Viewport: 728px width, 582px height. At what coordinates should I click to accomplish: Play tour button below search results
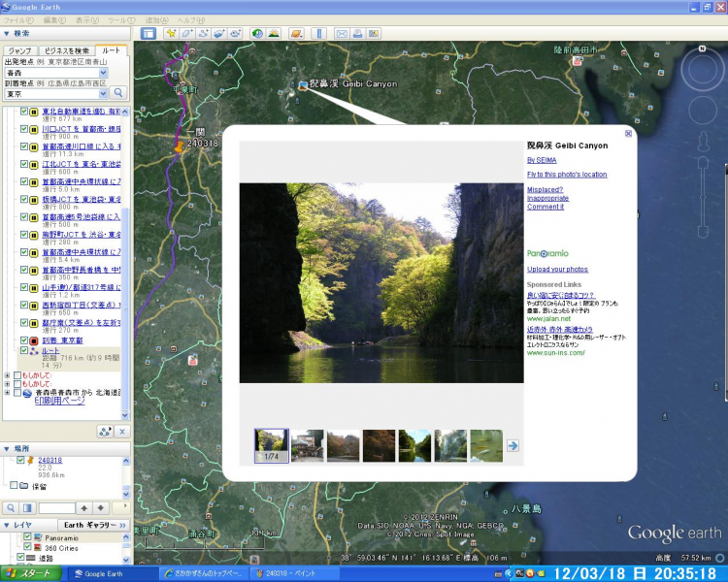106,432
